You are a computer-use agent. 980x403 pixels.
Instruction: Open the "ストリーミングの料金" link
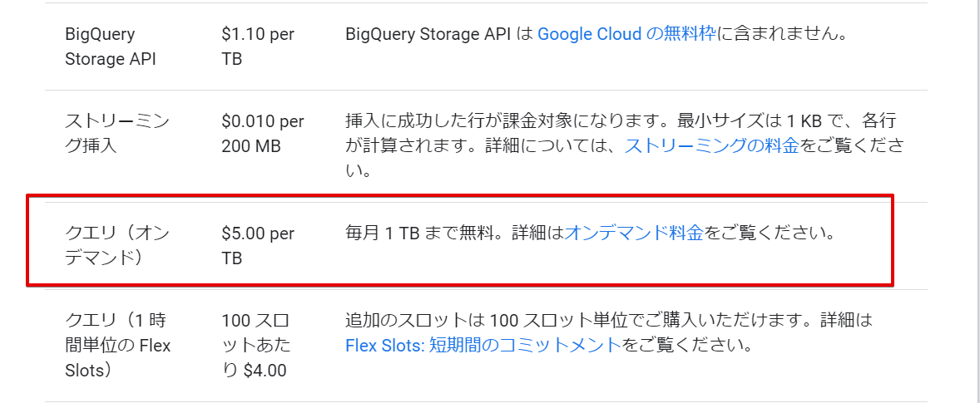(711, 146)
